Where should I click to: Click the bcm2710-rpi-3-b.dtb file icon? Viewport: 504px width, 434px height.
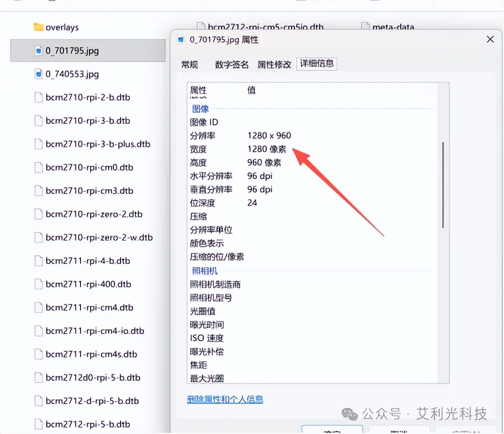[x=39, y=121]
